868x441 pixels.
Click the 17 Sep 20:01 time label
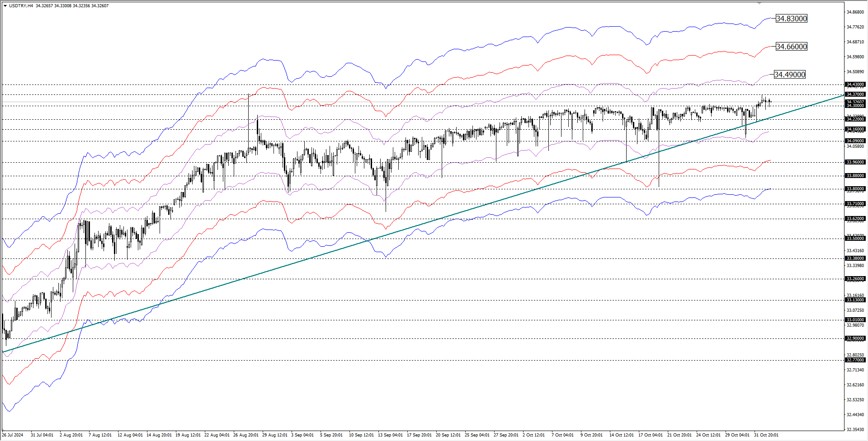tap(420, 435)
